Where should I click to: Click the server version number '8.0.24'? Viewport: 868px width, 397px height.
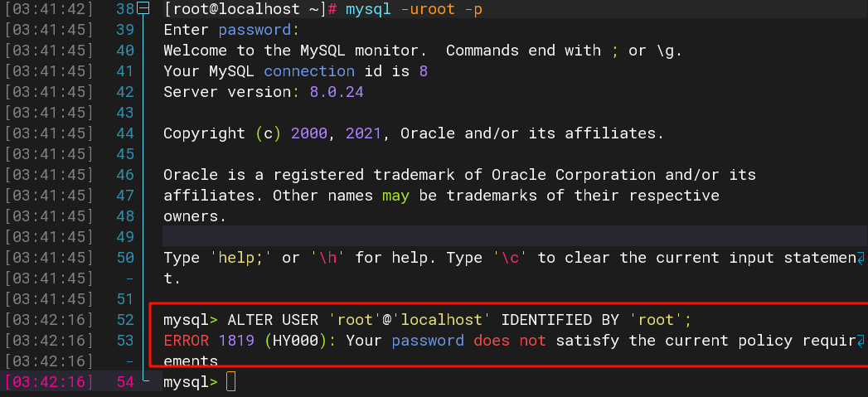click(337, 92)
